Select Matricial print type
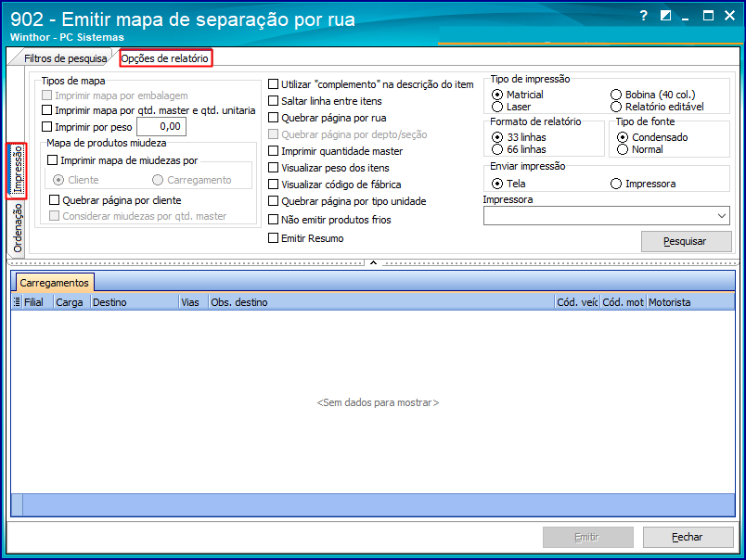746x560 pixels. [x=497, y=95]
